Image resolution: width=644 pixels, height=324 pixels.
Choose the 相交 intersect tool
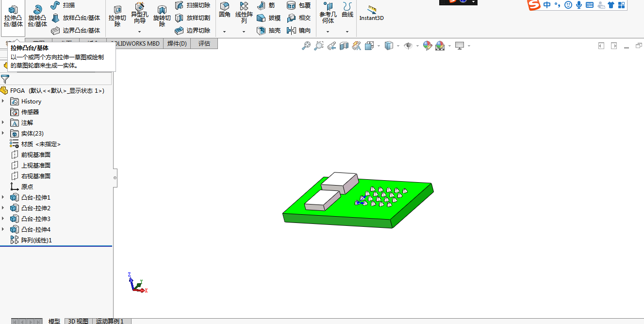(x=298, y=18)
